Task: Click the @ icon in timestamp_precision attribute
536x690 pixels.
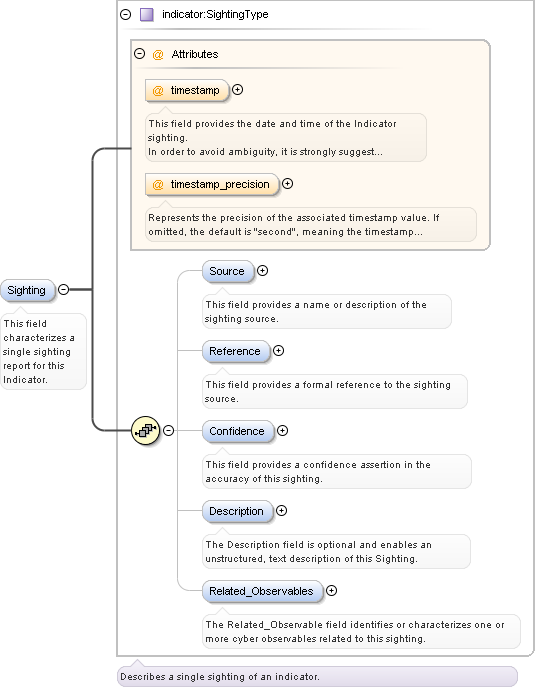Action: (158, 184)
